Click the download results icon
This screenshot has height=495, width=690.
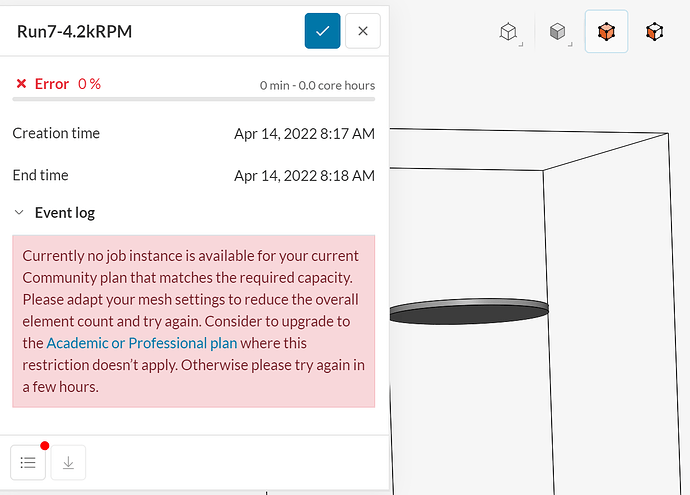tap(68, 462)
